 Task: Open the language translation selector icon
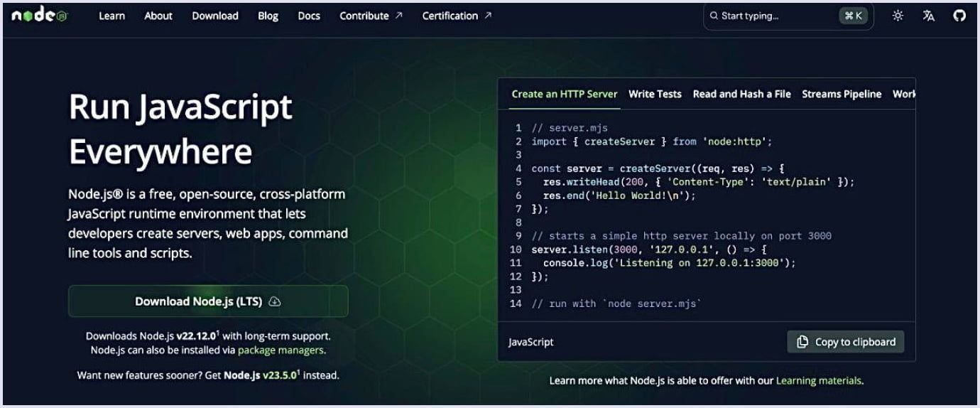coord(928,16)
